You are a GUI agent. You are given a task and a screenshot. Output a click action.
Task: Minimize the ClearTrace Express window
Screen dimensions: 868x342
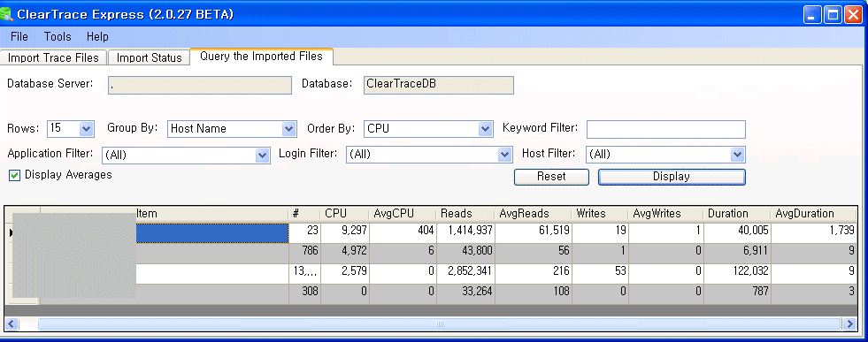(812, 14)
